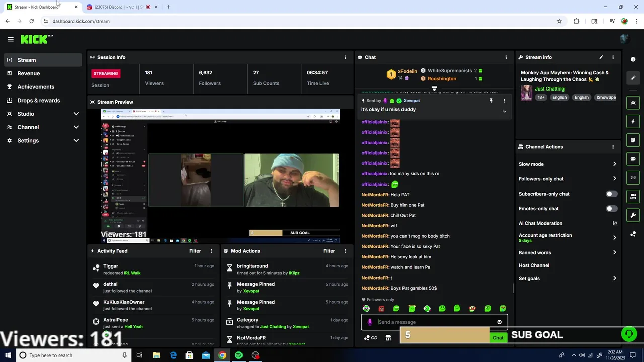Image resolution: width=644 pixels, height=362 pixels.
Task: Click the green Chat send button
Action: (498, 338)
